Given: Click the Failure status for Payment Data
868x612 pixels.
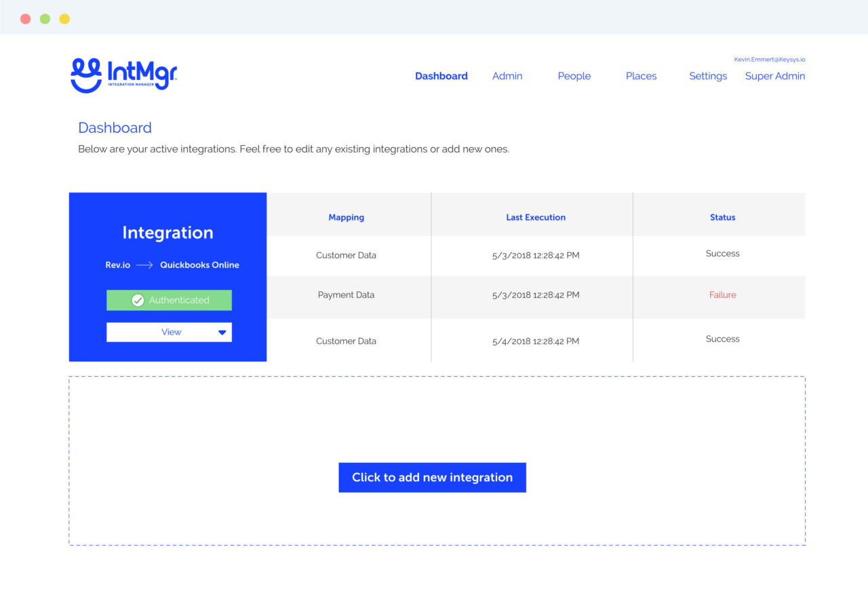Looking at the screenshot, I should point(722,295).
